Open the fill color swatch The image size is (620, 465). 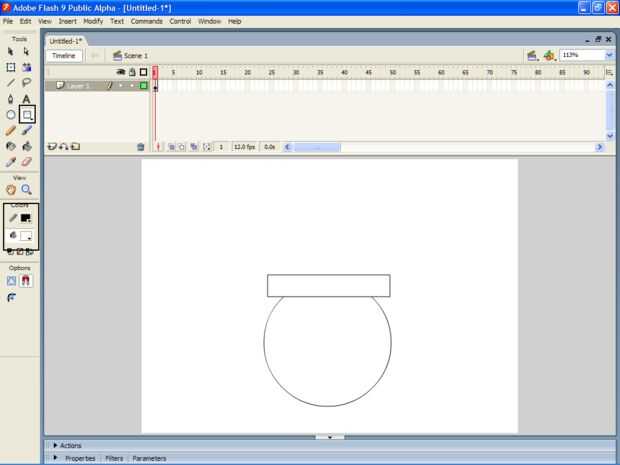coord(26,236)
